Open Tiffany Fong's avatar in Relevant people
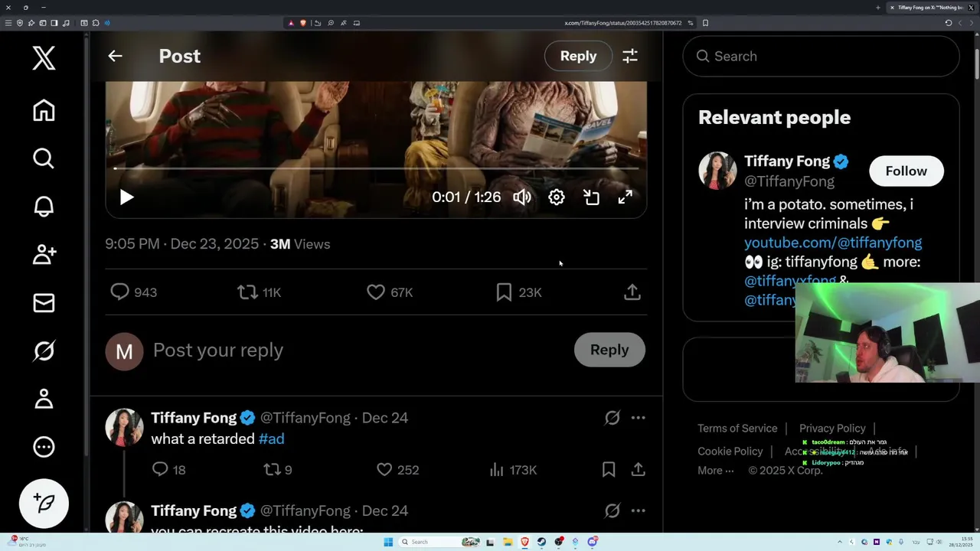The height and width of the screenshot is (551, 980). 717,170
